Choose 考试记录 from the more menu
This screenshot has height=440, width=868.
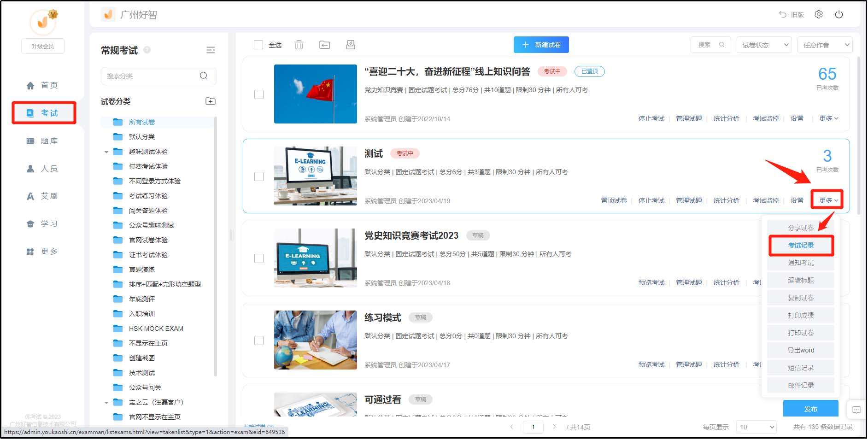pyautogui.click(x=800, y=245)
